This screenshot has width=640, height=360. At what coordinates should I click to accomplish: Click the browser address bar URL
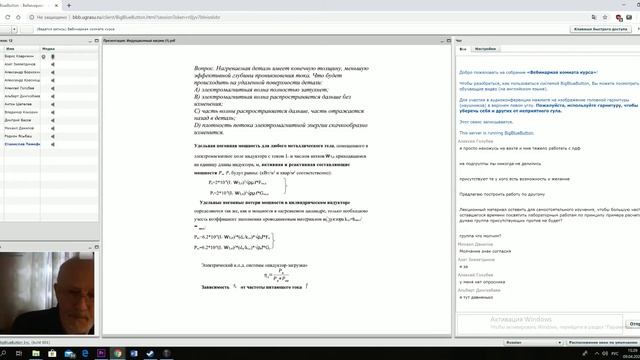(x=146, y=17)
